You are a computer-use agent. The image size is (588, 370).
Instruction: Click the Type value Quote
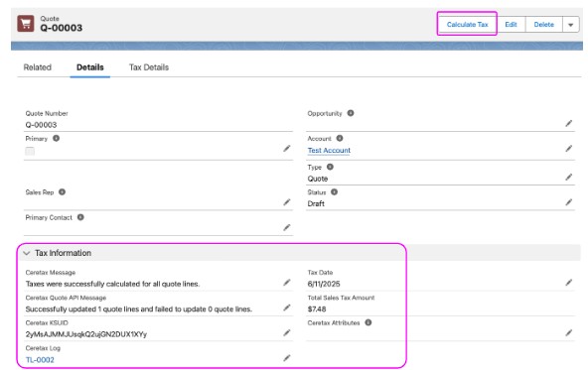pyautogui.click(x=318, y=179)
